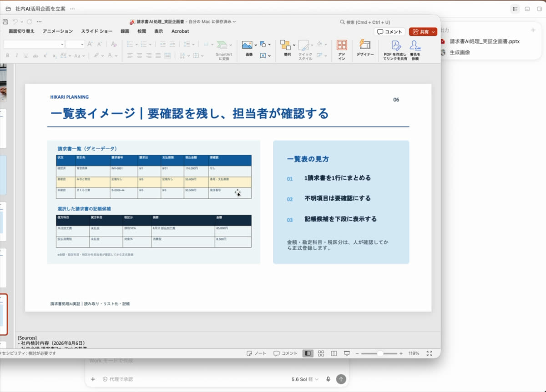546x392 pixels.
Task: Click the zoom in plus beside the slider
Action: pos(401,353)
